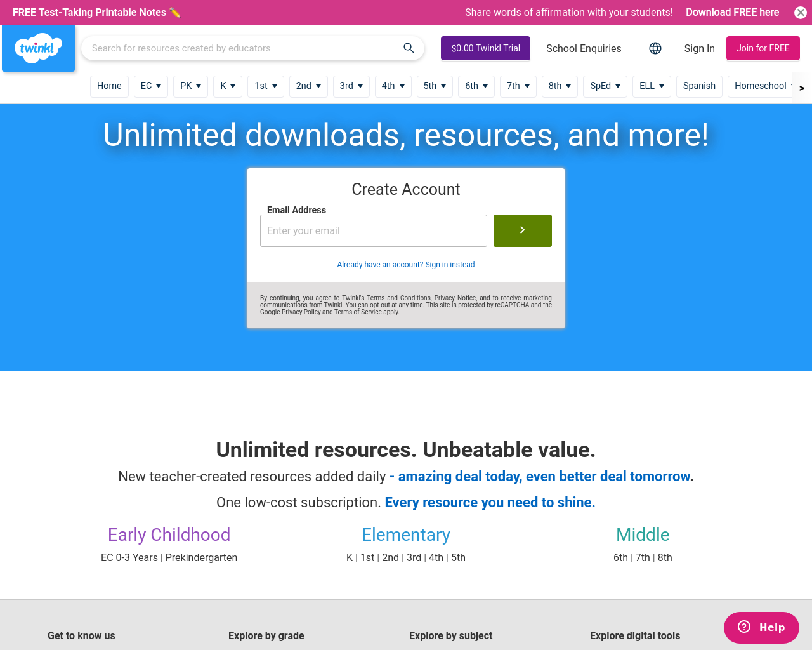Expand the 2nd grade dropdown
The height and width of the screenshot is (650, 812).
pyautogui.click(x=308, y=86)
